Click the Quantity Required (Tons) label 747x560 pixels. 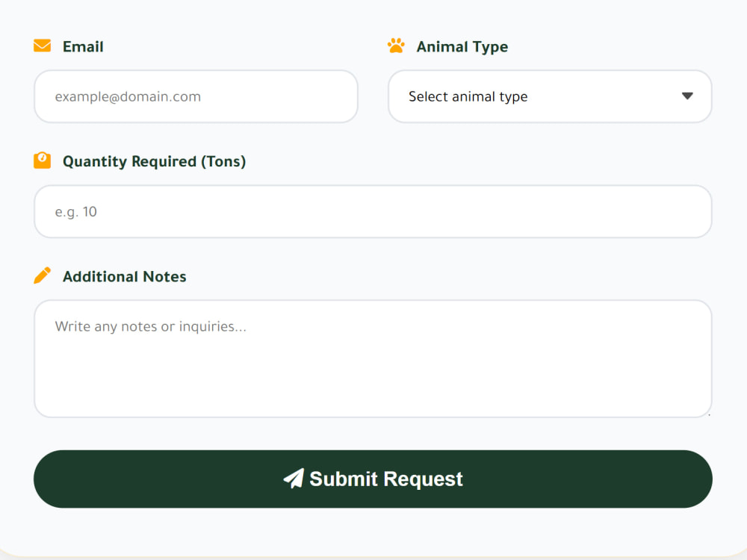pyautogui.click(x=155, y=161)
